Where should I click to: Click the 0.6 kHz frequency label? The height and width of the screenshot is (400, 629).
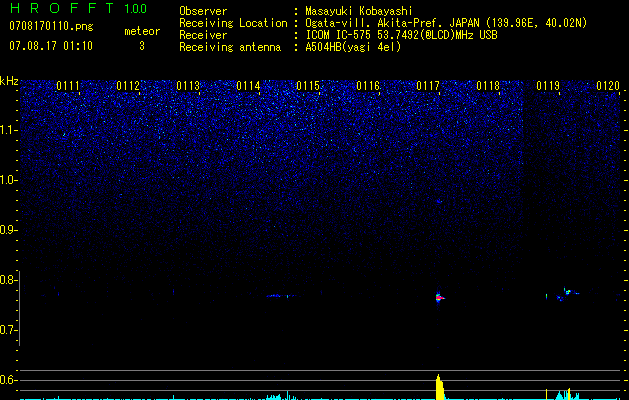8,380
